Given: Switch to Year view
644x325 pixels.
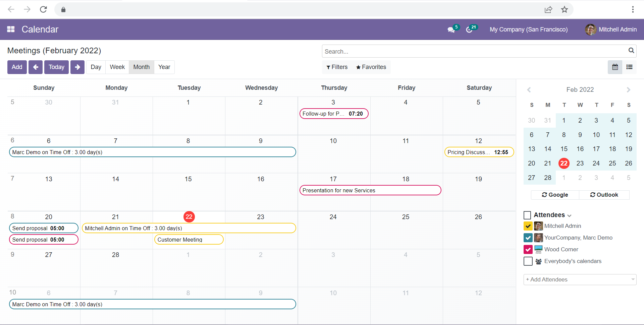Looking at the screenshot, I should (164, 67).
